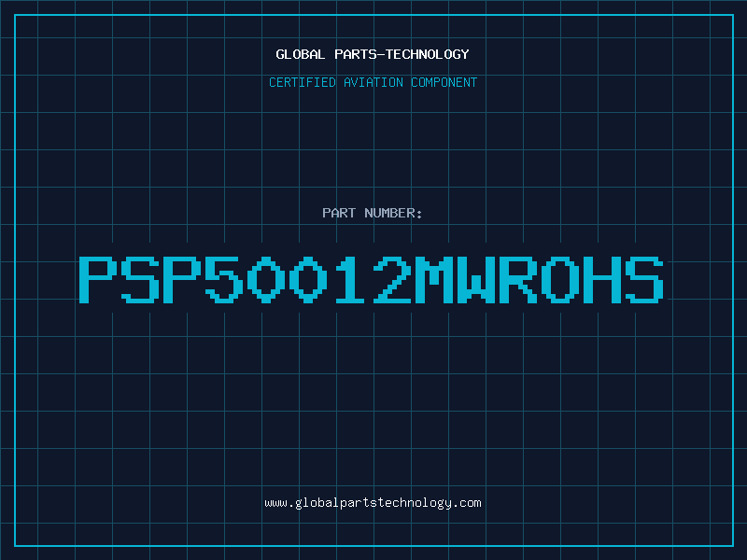Click the 'CERTIFIED AVIATION COMPONENT' subtitle
Screen dimensions: 747x560
point(373,82)
